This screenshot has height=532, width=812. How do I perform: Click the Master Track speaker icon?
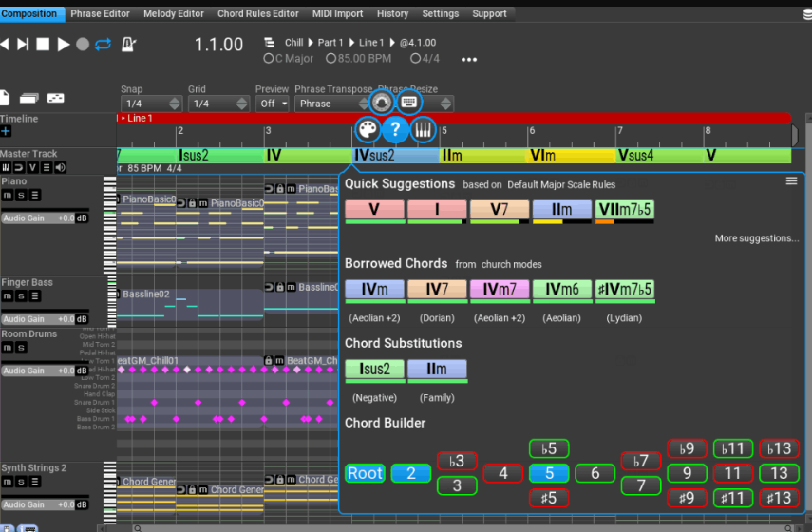coord(60,167)
